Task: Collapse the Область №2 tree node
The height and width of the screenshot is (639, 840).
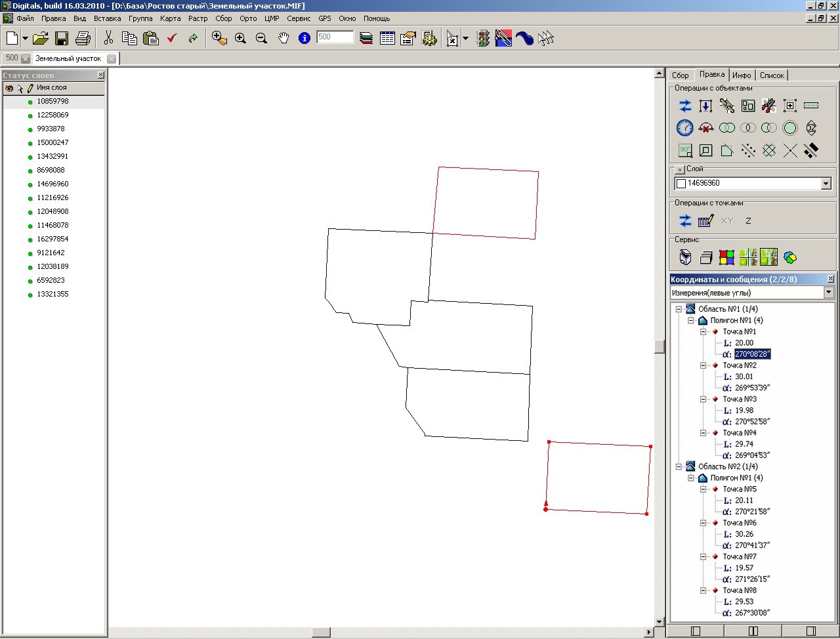Action: pyautogui.click(x=679, y=466)
